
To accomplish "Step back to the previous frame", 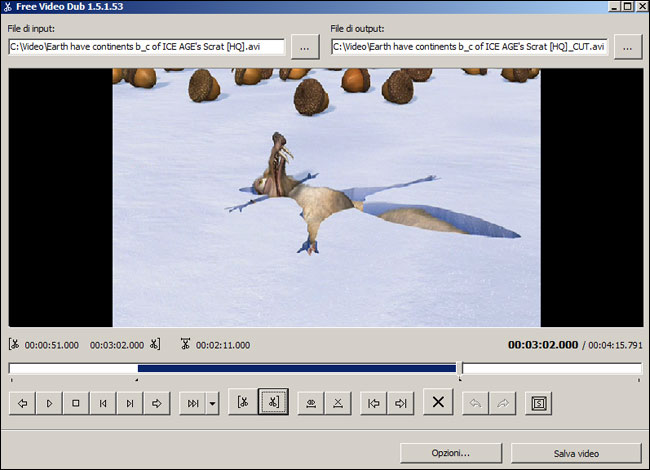I will [102, 403].
